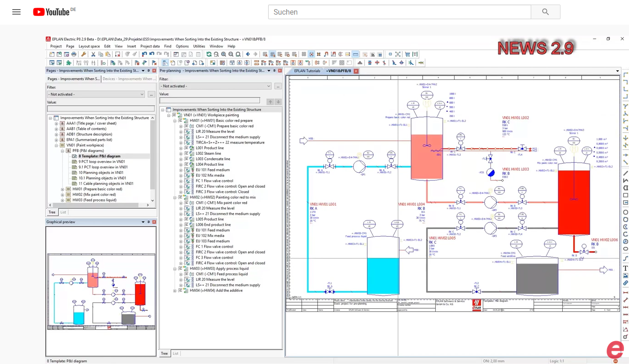The width and height of the screenshot is (629, 364).
Task: Click filter ellipsis button in Pages navigator
Action: click(151, 94)
